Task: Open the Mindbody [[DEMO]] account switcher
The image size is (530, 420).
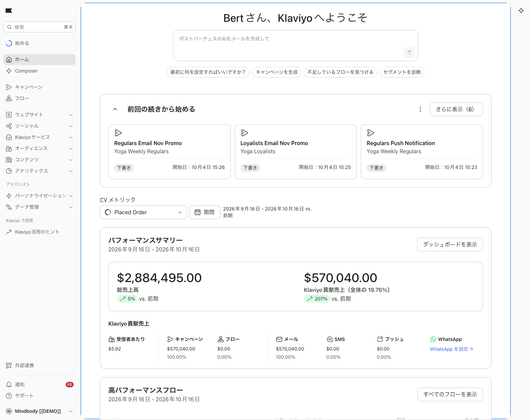Action: click(x=40, y=411)
